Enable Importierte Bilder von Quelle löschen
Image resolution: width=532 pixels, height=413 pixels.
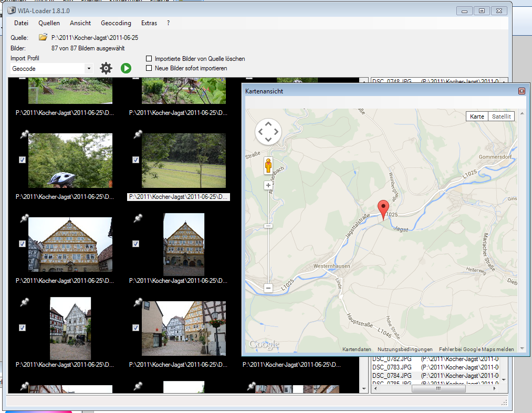tap(149, 59)
